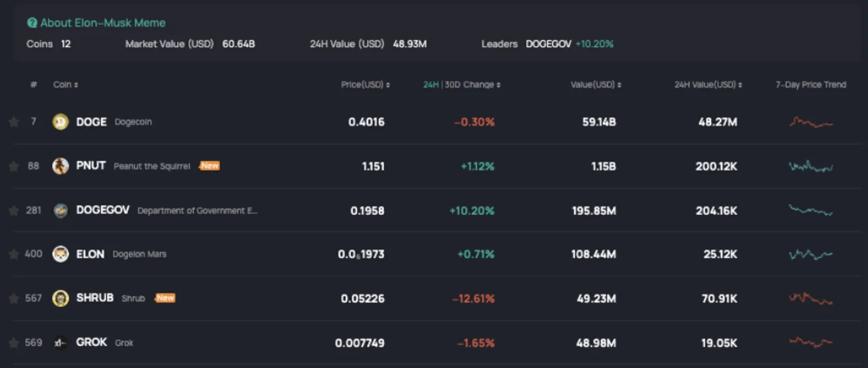Open the DOGE coin name link
868x368 pixels.
(x=91, y=122)
